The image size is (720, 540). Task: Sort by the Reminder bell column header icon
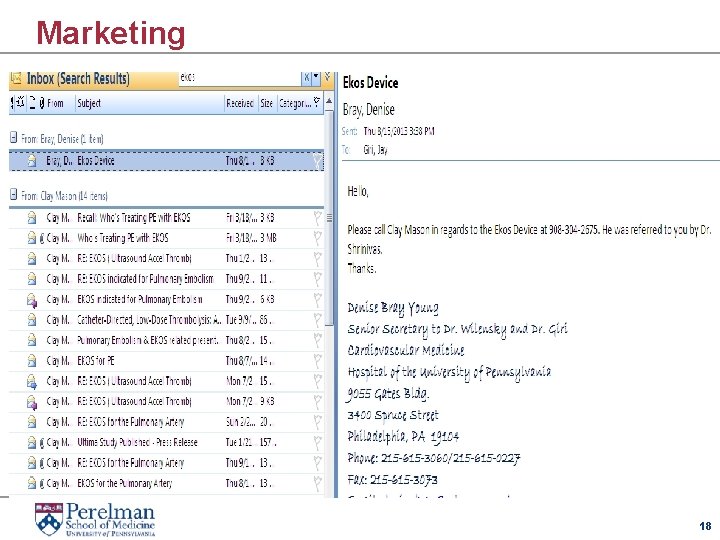[20, 103]
